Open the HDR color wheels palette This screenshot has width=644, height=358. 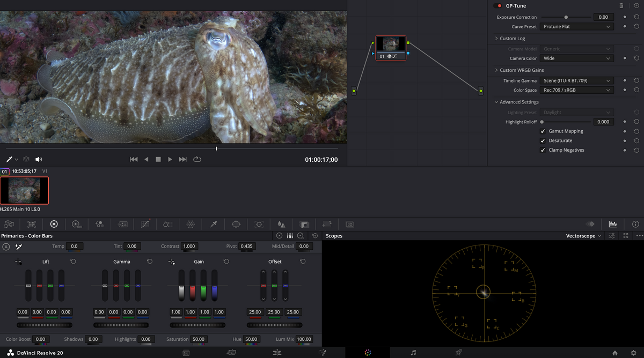coord(77,224)
